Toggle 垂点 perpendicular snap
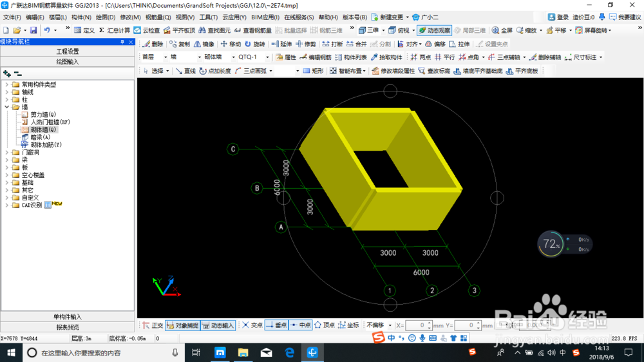This screenshot has height=362, width=644. click(x=276, y=325)
